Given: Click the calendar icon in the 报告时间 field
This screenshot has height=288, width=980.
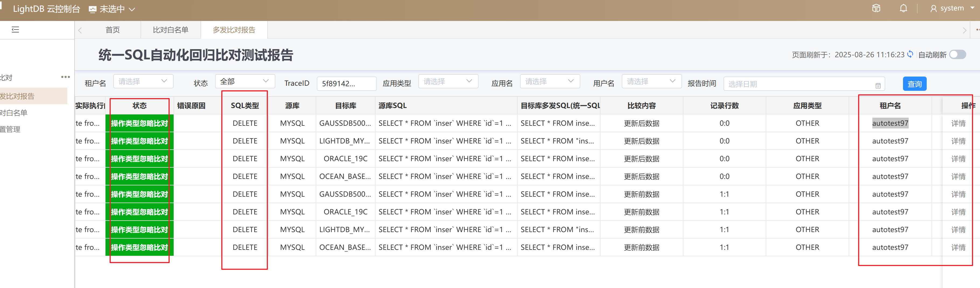Looking at the screenshot, I should pyautogui.click(x=878, y=85).
